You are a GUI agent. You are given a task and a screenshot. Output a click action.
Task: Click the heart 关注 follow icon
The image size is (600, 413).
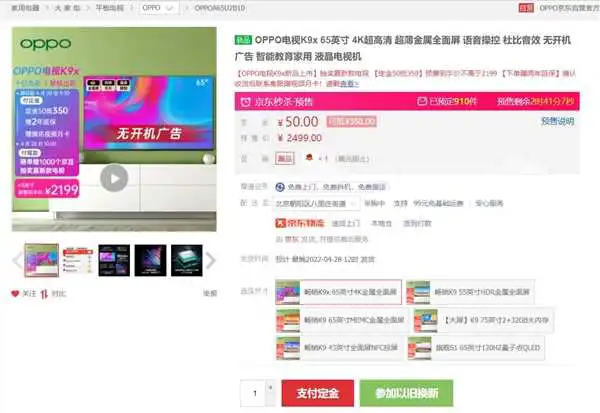(15, 294)
